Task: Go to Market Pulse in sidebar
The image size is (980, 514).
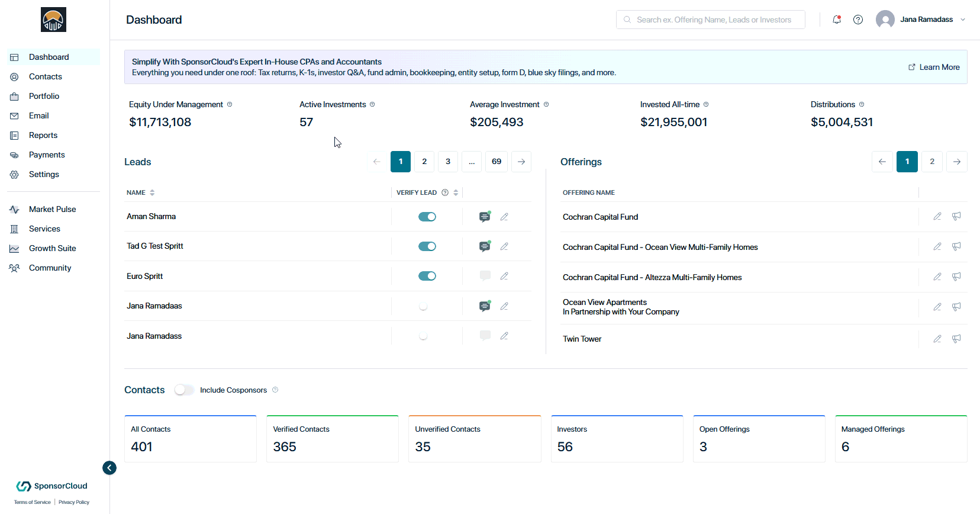Action: coord(53,209)
